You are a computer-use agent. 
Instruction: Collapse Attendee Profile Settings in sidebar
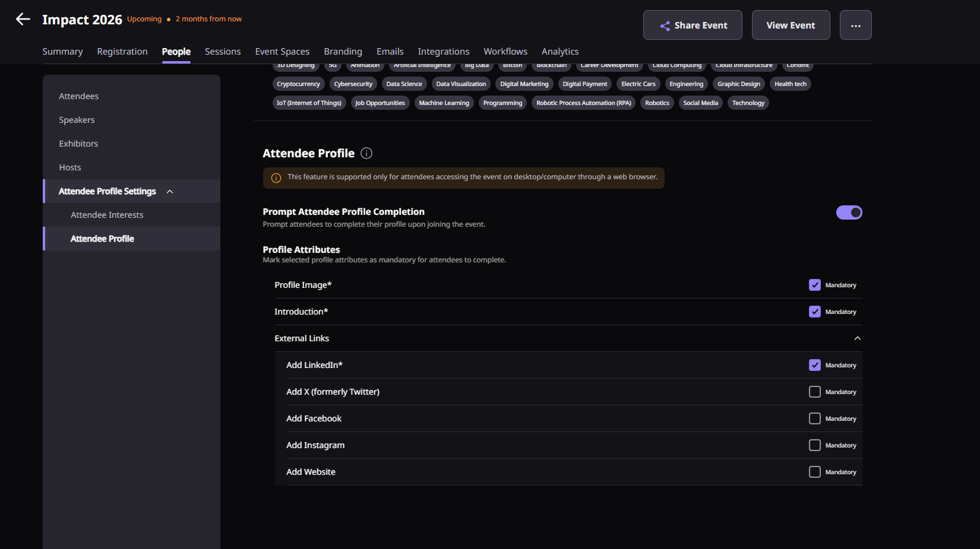[x=170, y=192]
